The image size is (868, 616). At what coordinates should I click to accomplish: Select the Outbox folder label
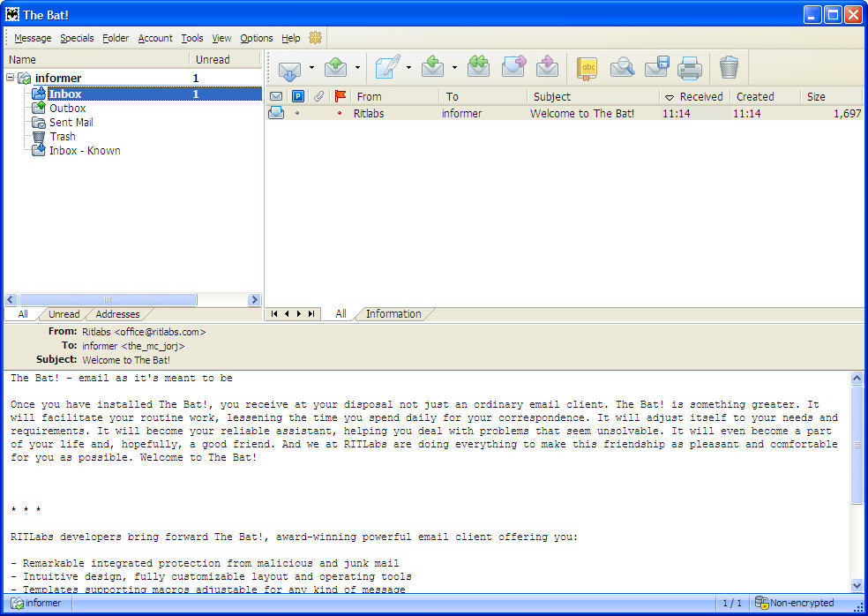point(68,108)
